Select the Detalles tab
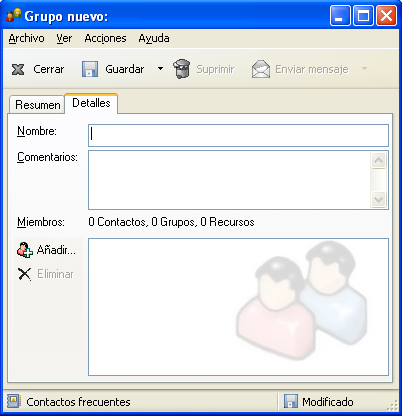 pos(91,103)
